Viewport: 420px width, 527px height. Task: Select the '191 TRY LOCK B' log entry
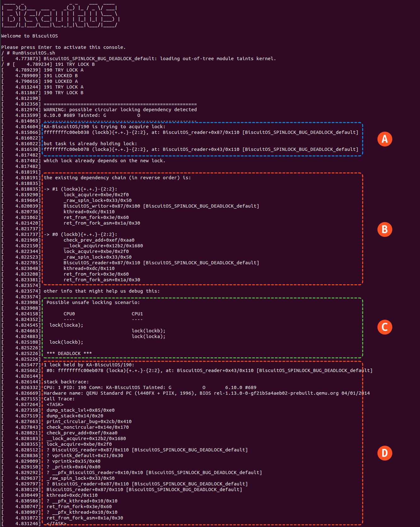click(x=75, y=64)
